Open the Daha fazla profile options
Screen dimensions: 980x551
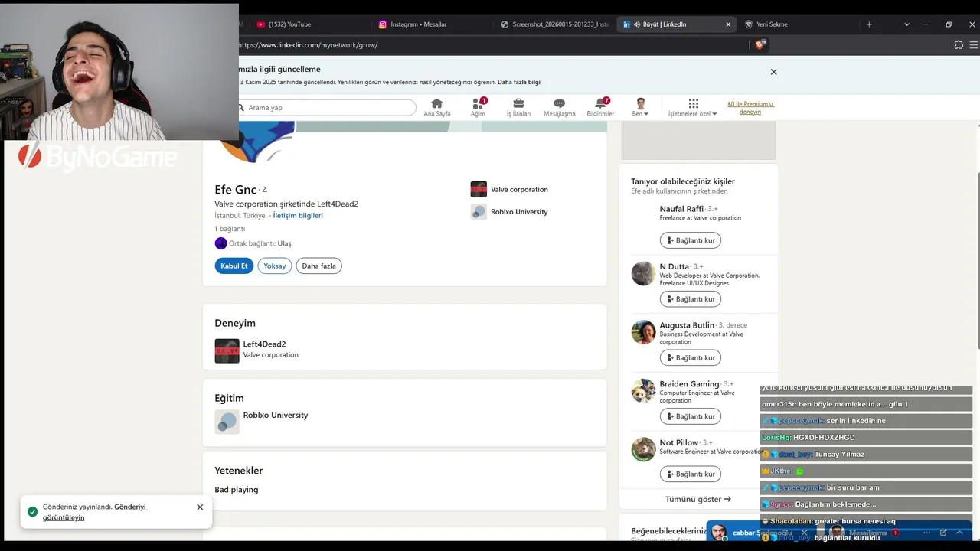pyautogui.click(x=318, y=266)
